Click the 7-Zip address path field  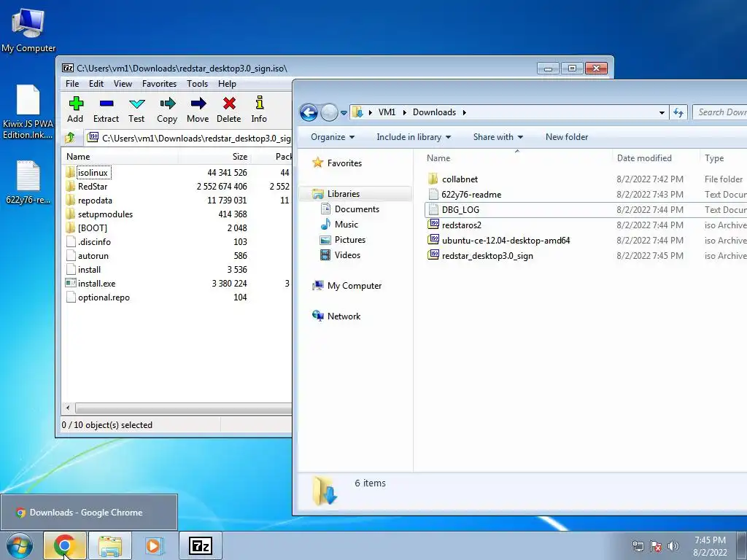point(189,138)
